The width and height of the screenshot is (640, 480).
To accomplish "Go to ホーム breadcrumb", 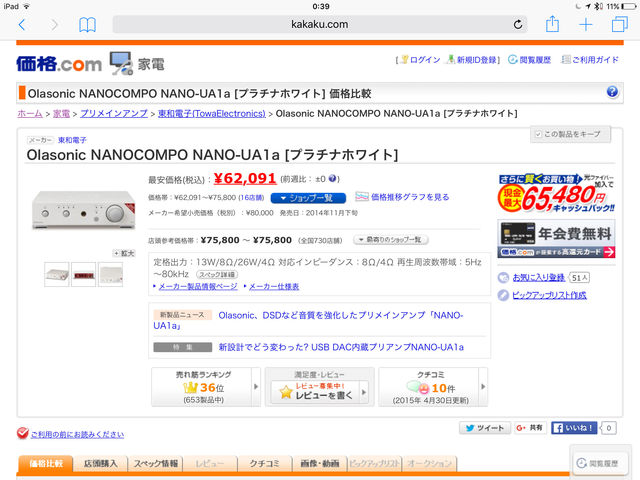I will [x=30, y=113].
